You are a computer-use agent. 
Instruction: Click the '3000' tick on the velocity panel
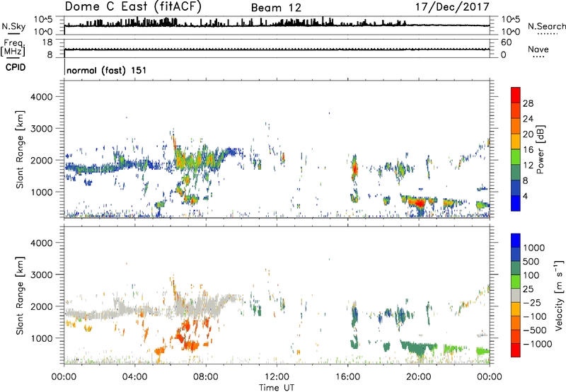point(42,275)
